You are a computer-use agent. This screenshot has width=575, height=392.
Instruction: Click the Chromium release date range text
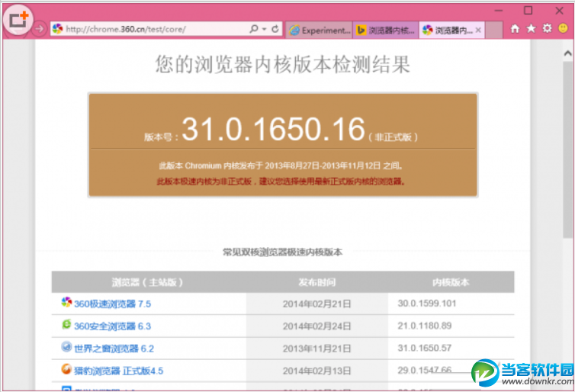pyautogui.click(x=281, y=166)
